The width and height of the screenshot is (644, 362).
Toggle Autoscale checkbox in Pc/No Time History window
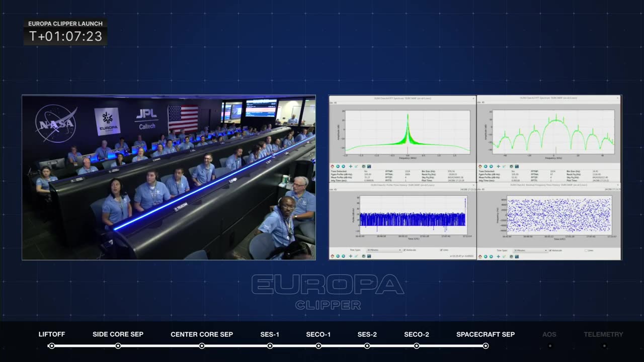405,250
